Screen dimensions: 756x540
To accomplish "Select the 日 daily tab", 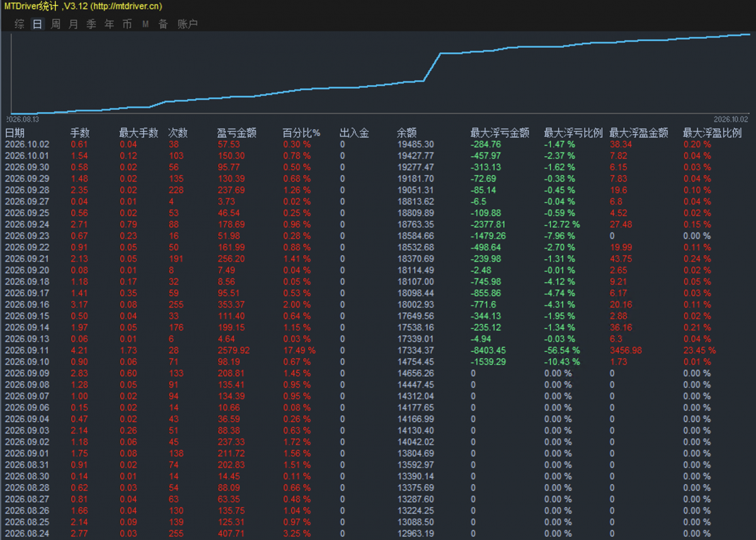I will (38, 25).
